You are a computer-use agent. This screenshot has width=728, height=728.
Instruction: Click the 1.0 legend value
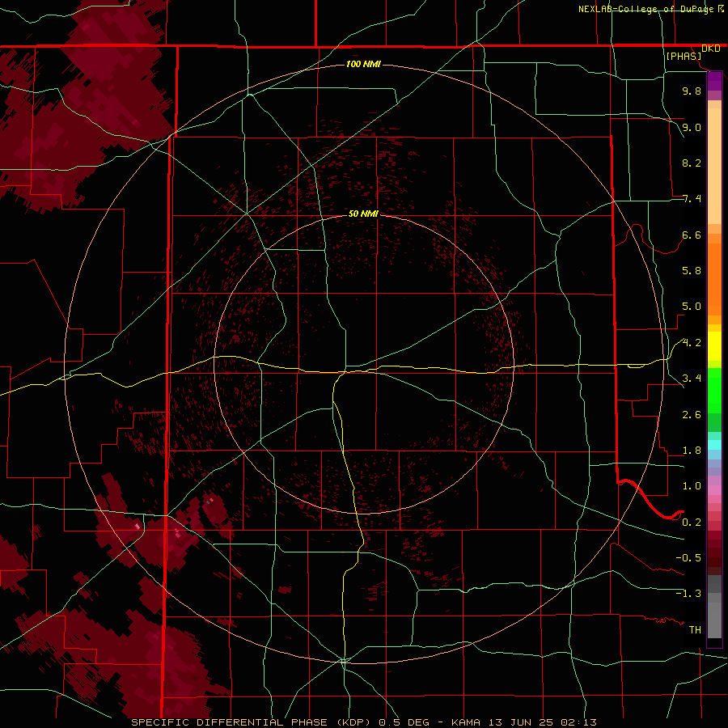(692, 486)
